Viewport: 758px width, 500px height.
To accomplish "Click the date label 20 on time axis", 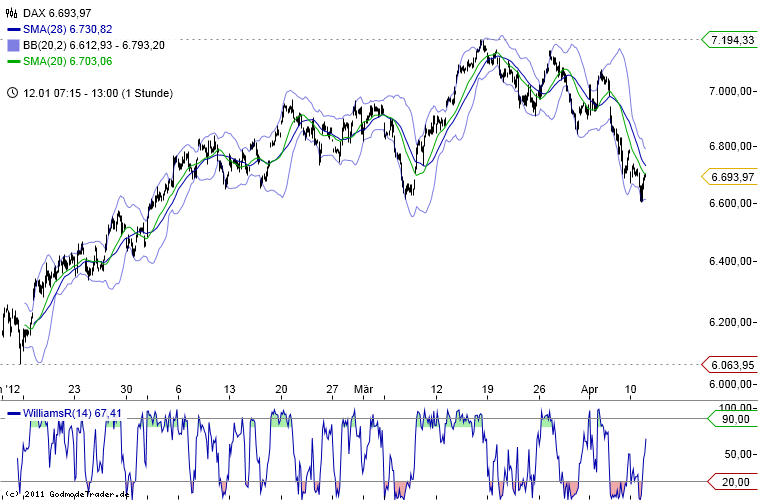I will coord(281,389).
